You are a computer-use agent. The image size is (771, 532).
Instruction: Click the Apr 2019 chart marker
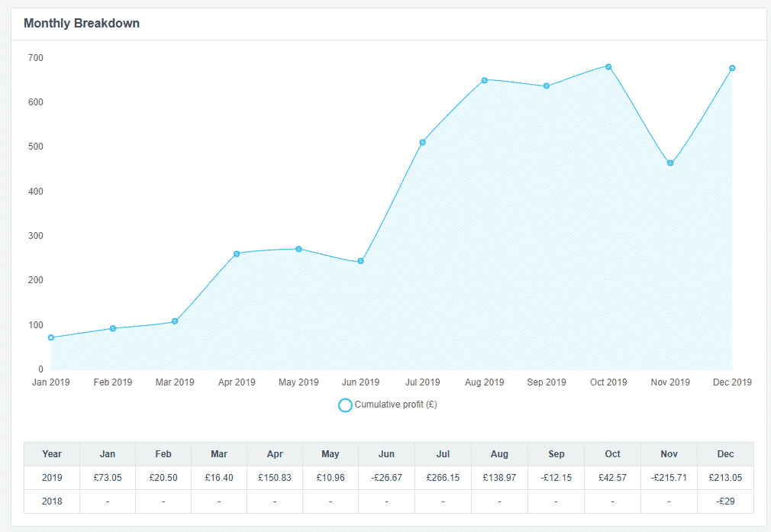(237, 253)
